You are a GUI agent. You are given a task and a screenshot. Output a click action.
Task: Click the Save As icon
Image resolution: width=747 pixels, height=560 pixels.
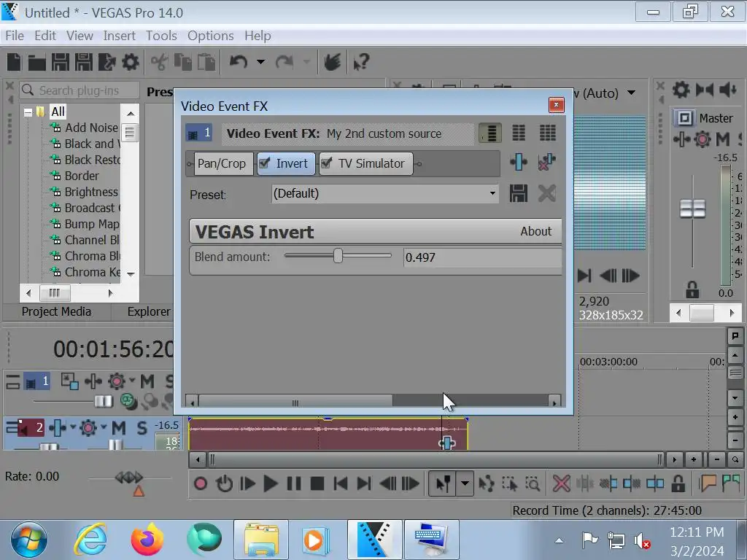(x=84, y=62)
